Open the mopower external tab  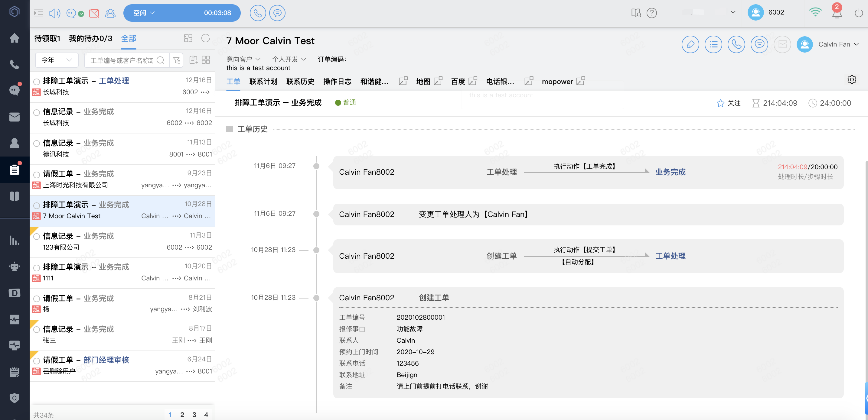point(563,82)
